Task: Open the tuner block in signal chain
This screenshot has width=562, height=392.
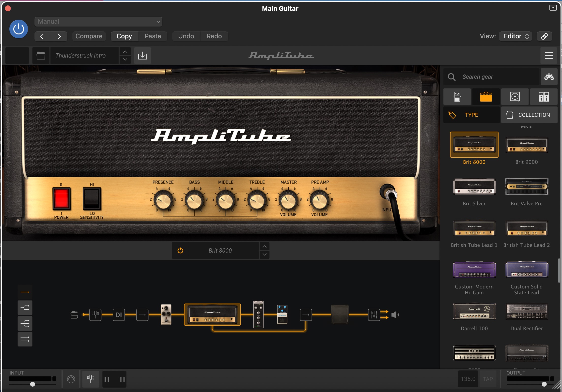Action: [95, 315]
